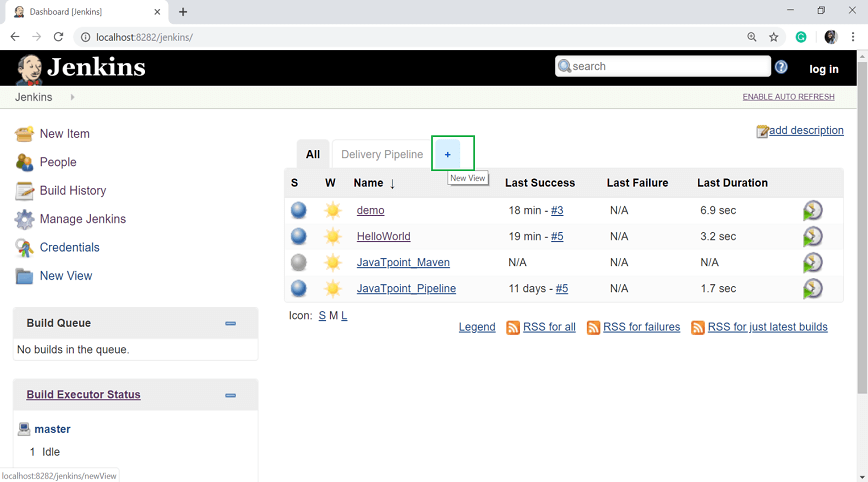The image size is (868, 482).
Task: Set icon size to S
Action: click(322, 315)
